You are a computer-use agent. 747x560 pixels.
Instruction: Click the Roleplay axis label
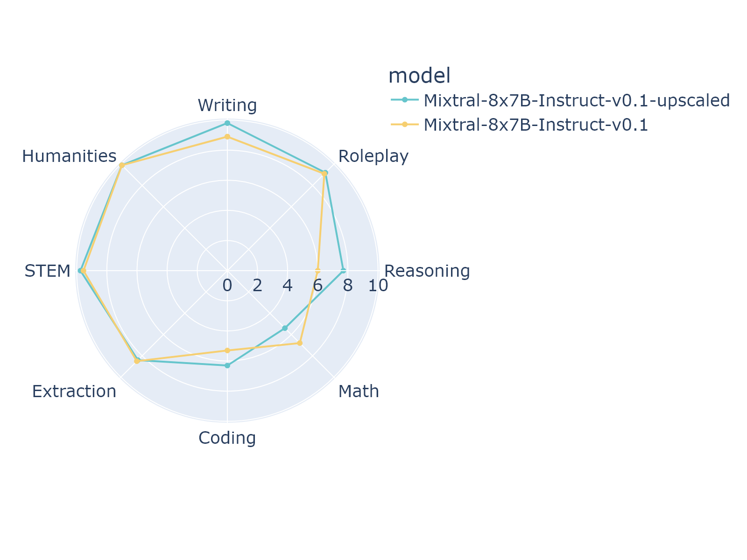[373, 156]
